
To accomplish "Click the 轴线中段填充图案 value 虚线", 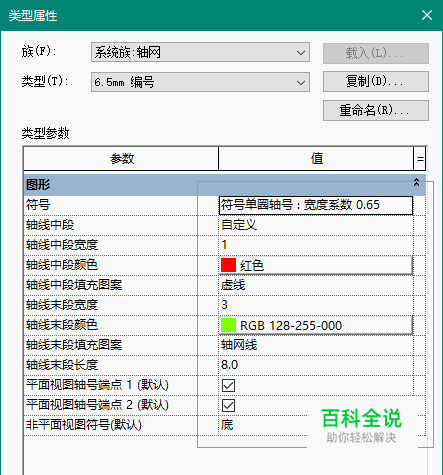I will coord(316,285).
